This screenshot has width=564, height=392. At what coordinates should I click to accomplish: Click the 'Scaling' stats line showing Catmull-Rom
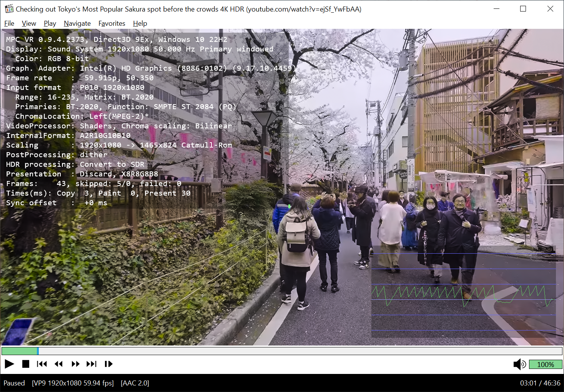point(119,145)
